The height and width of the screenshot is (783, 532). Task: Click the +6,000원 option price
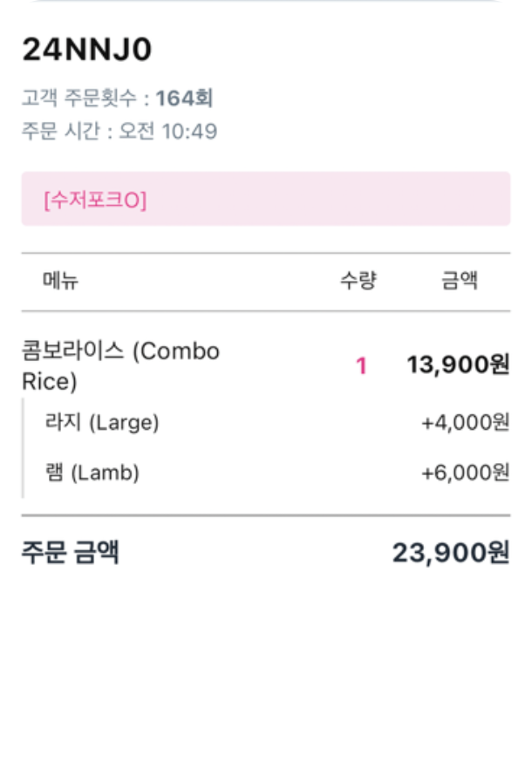[x=465, y=473]
